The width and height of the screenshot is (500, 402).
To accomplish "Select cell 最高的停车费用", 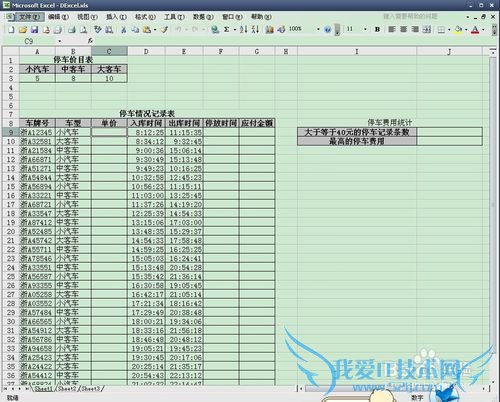I will pos(357,141).
